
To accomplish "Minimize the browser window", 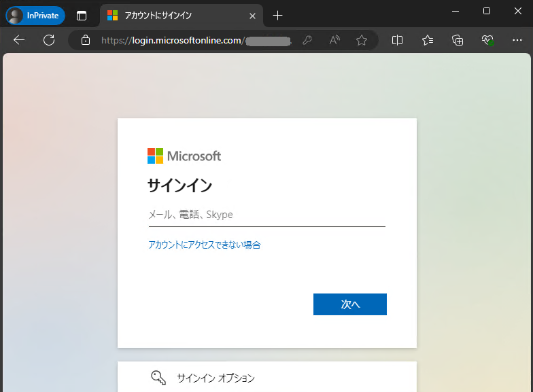I will coord(455,11).
